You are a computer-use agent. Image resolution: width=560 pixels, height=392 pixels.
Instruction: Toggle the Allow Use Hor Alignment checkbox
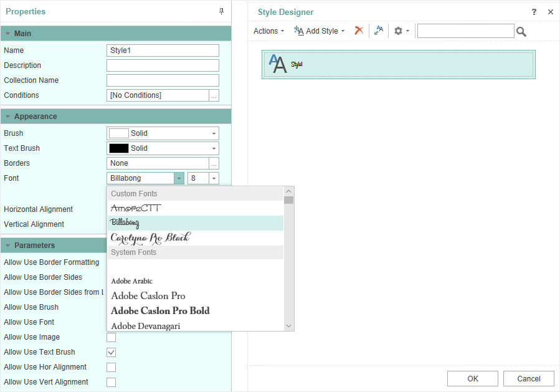click(112, 367)
